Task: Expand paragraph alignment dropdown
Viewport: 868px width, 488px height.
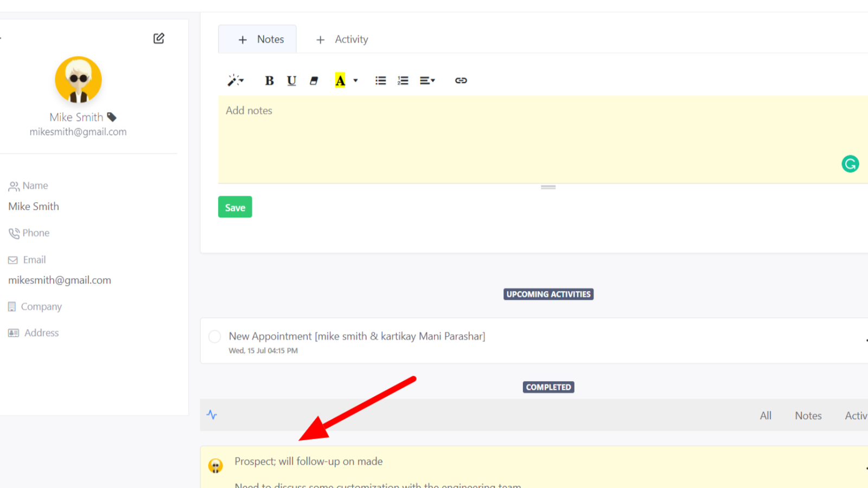Action: [427, 81]
